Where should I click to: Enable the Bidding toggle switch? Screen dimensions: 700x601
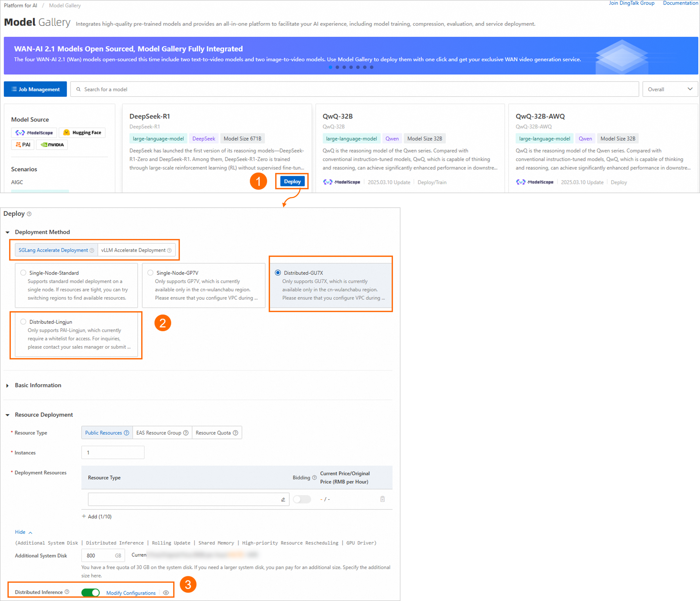tap(302, 499)
